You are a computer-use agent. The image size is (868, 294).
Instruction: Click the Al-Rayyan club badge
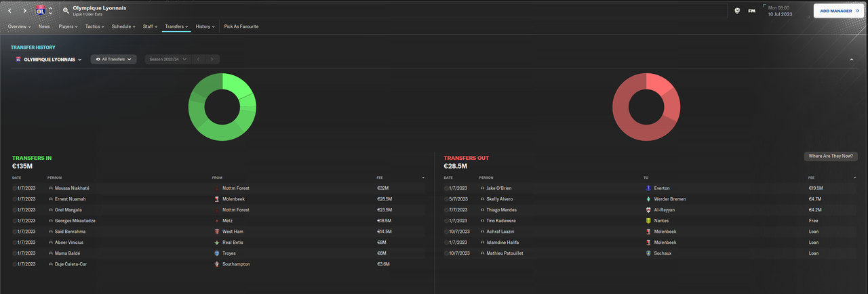pos(649,210)
